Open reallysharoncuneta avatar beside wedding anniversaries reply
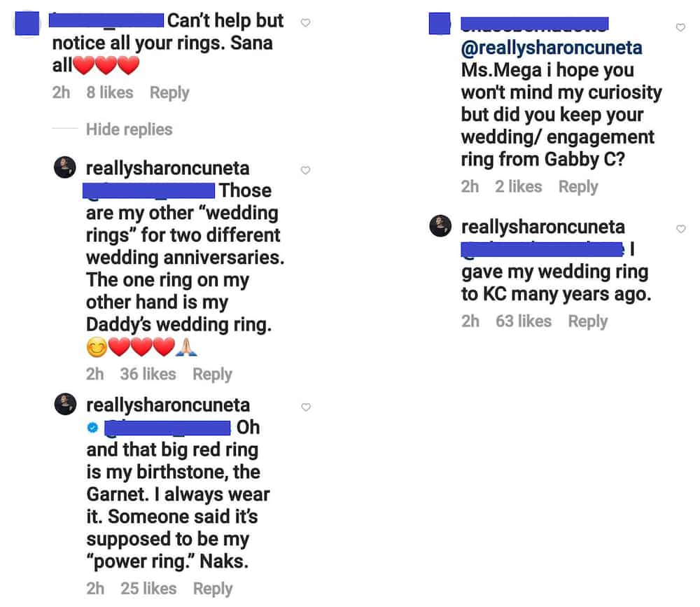This screenshot has height=607, width=700. (x=64, y=167)
